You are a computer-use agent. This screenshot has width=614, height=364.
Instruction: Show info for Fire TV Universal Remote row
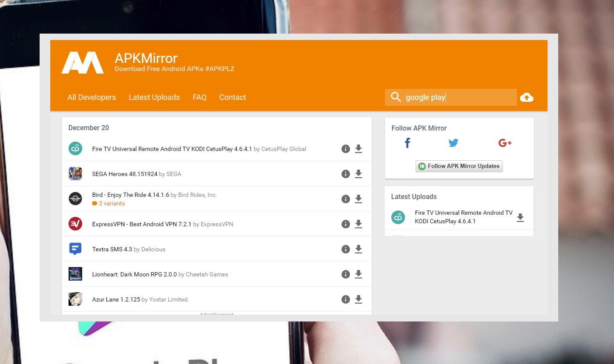pos(346,149)
